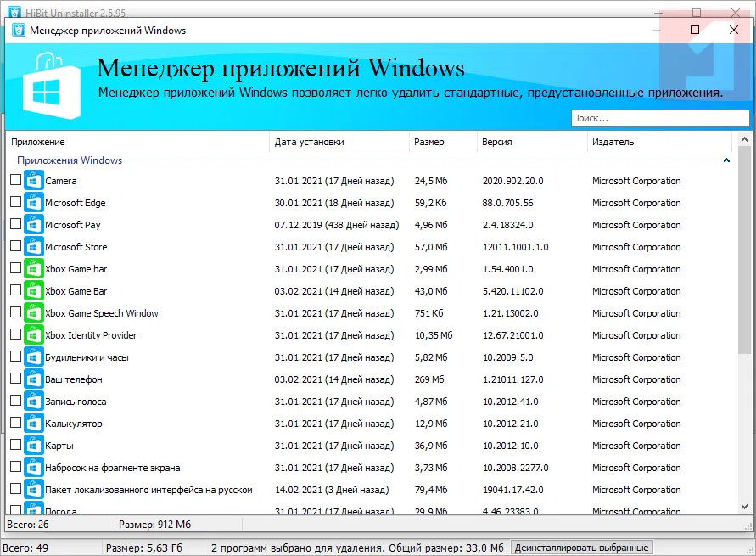Select the Camera app name

pyautogui.click(x=61, y=181)
